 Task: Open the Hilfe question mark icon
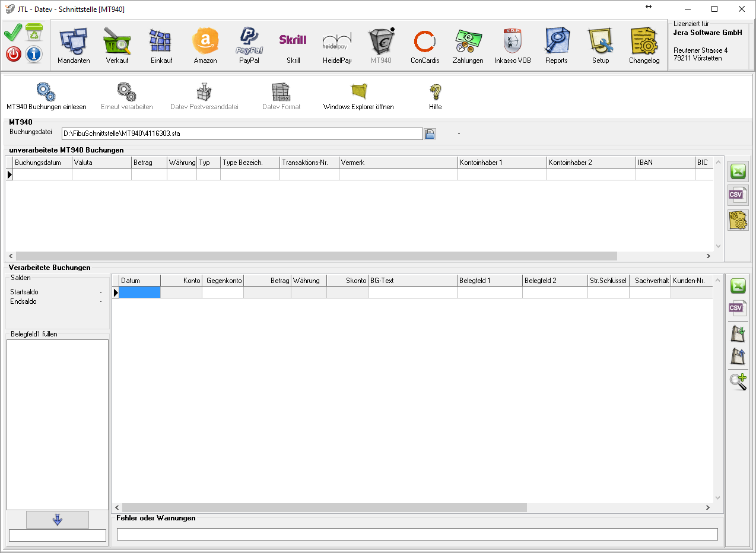[436, 97]
